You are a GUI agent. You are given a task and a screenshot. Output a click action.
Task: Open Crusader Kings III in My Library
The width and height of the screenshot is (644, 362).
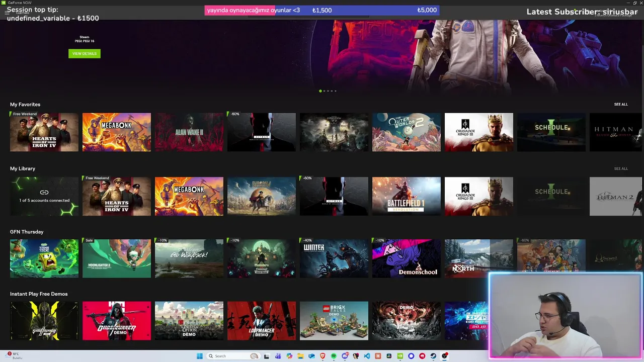[x=479, y=196]
